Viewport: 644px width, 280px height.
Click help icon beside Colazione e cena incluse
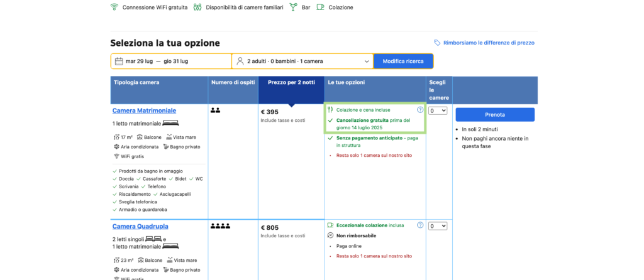(x=420, y=110)
